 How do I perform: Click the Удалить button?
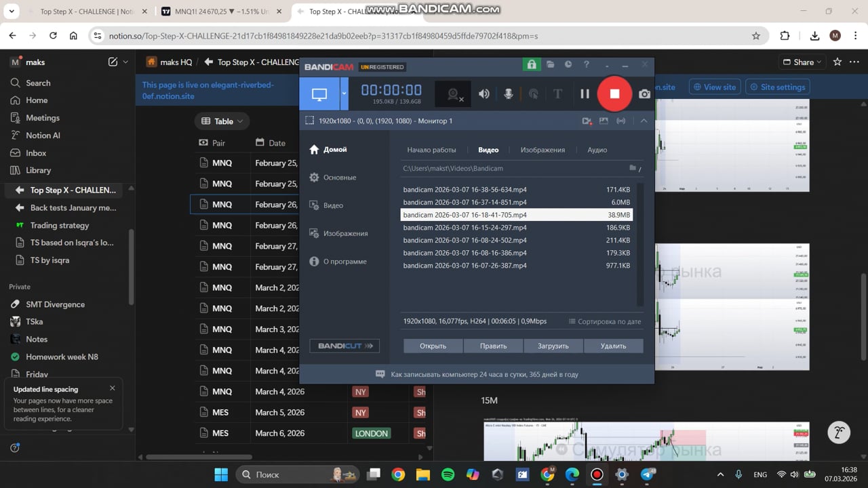[613, 346]
